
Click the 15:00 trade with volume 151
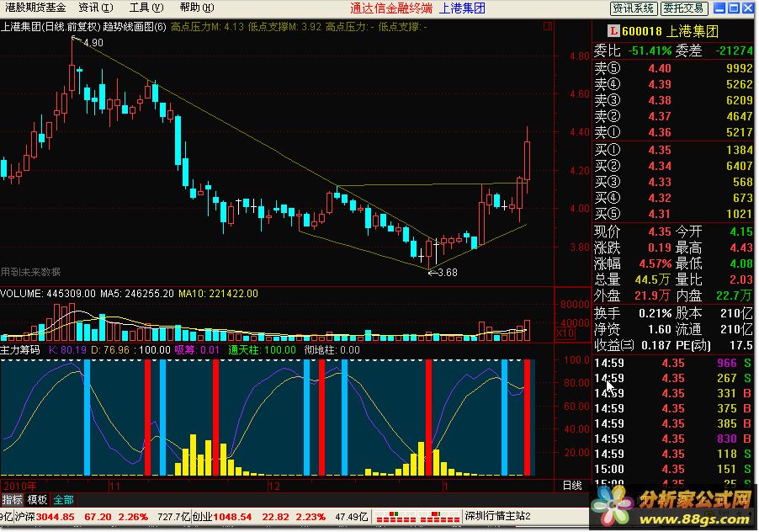(x=673, y=469)
